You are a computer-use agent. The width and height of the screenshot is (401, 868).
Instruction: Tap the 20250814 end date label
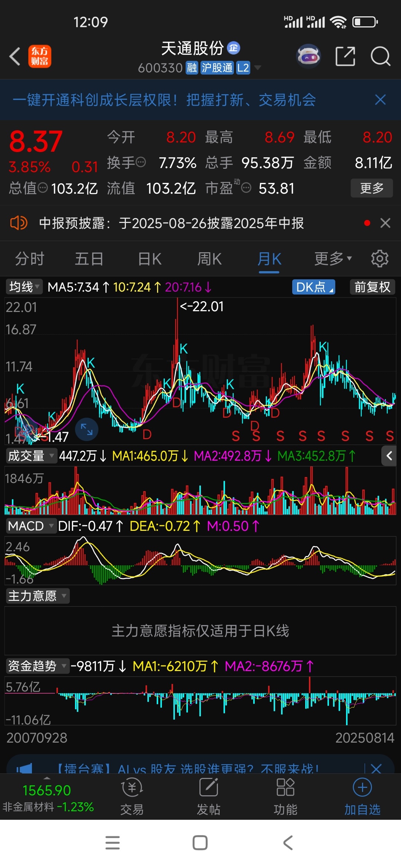pyautogui.click(x=365, y=738)
